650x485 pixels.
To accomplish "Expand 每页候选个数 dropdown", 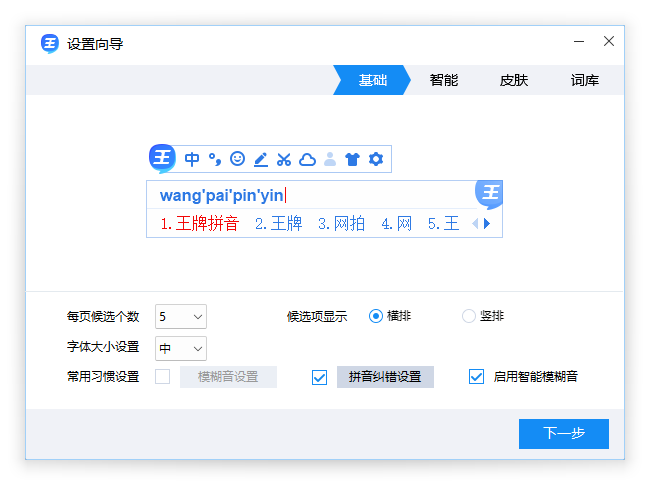I will coord(181,317).
